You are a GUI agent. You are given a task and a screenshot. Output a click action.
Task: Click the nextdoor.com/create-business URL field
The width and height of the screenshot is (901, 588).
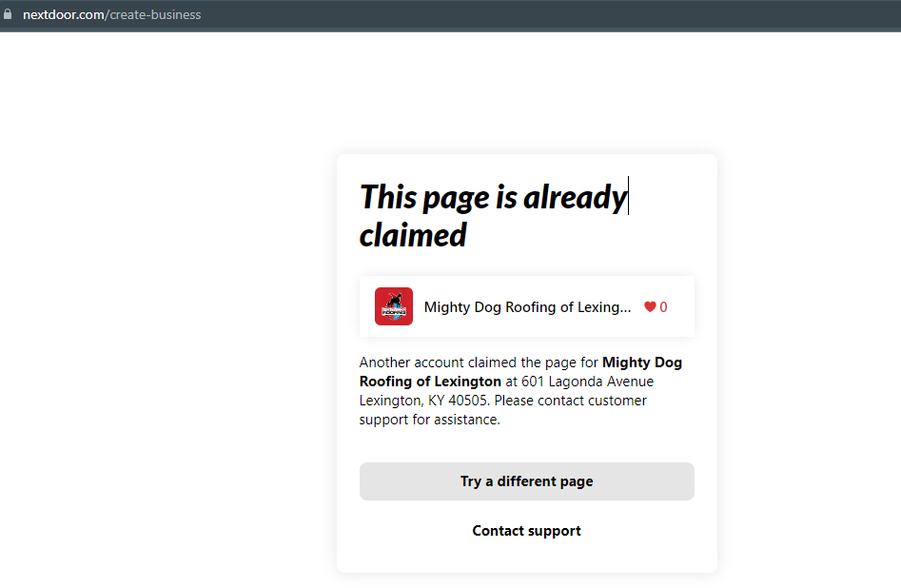pos(112,14)
